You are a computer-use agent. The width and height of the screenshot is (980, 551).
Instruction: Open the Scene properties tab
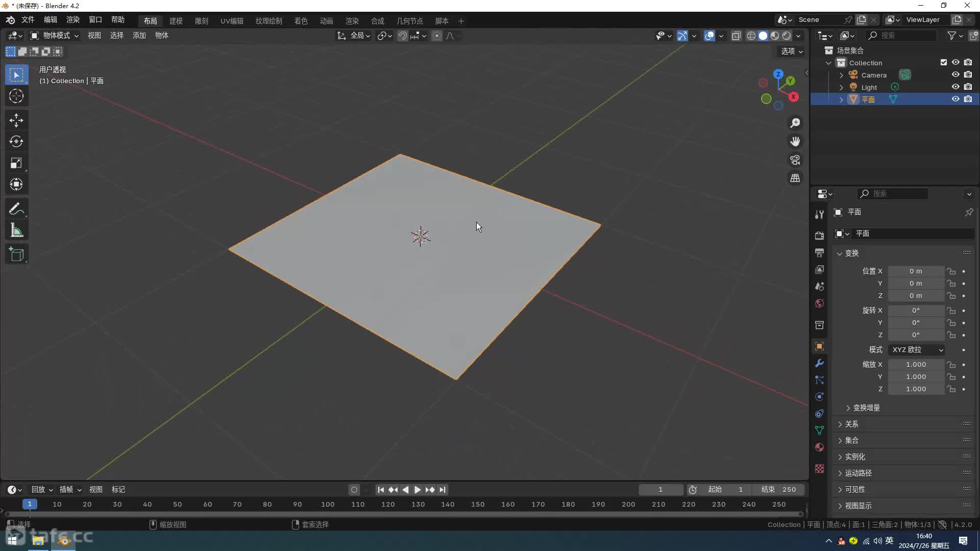[819, 286]
